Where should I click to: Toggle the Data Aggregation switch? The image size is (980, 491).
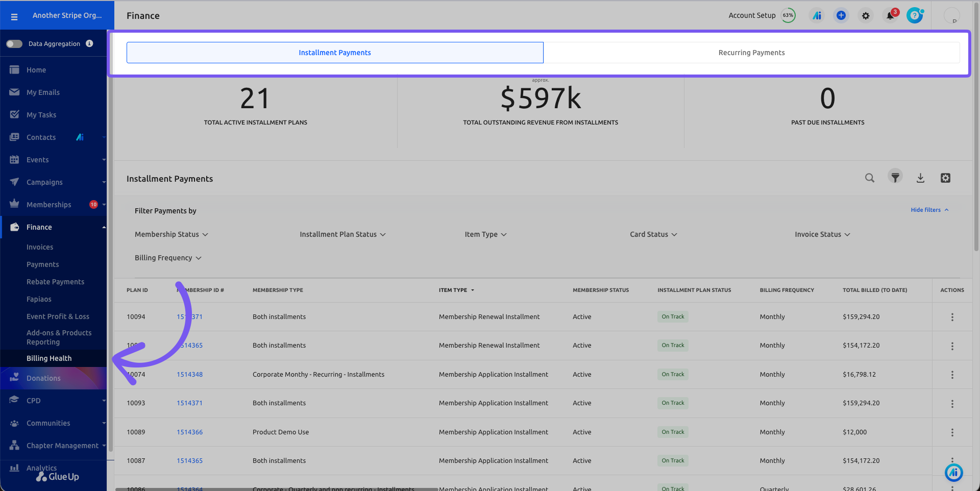pyautogui.click(x=14, y=44)
